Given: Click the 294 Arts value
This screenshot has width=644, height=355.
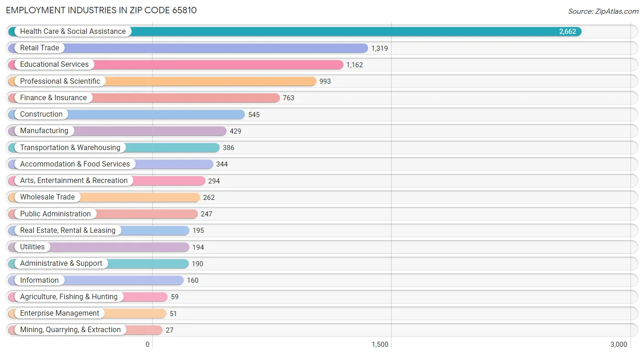Looking at the screenshot, I should point(214,181).
